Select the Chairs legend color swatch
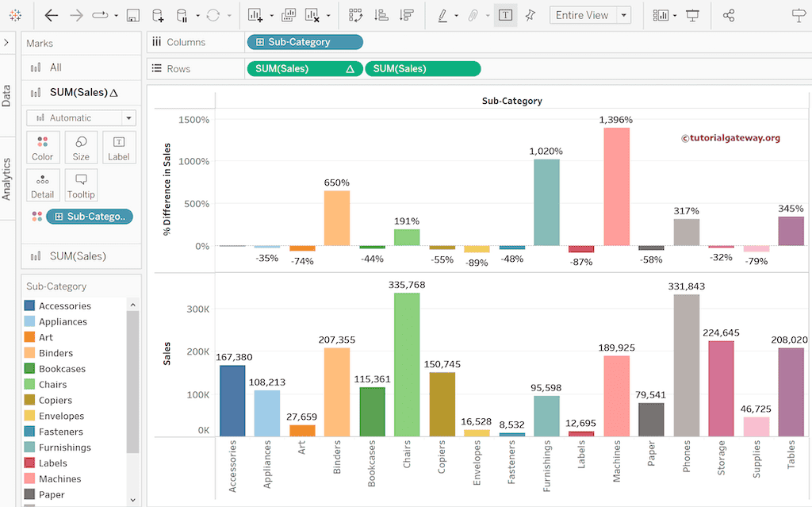This screenshot has width=812, height=507. [x=29, y=385]
